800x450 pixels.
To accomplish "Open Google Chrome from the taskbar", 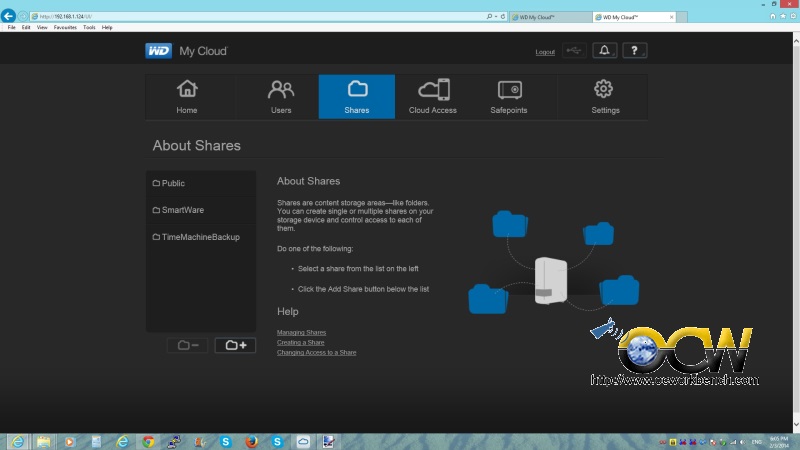I will 148,442.
